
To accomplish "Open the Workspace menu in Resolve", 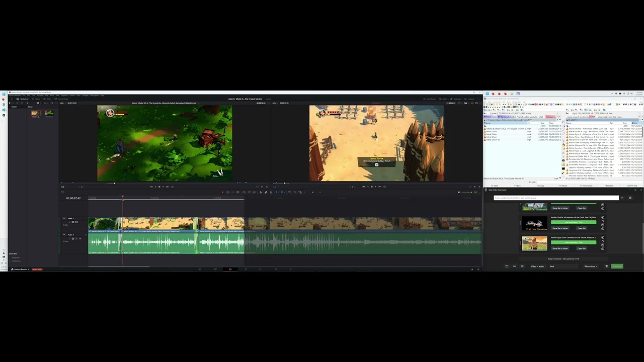I will click(94, 95).
